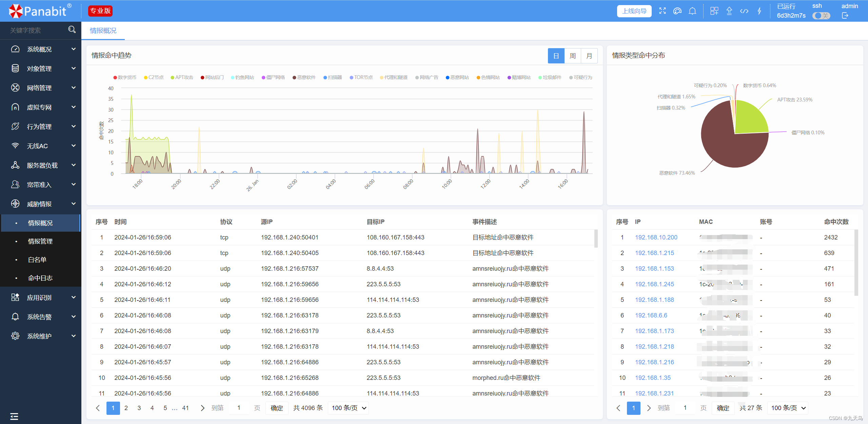Open IP link 192.168.10.200
Image resolution: width=868 pixels, height=424 pixels.
click(x=656, y=237)
